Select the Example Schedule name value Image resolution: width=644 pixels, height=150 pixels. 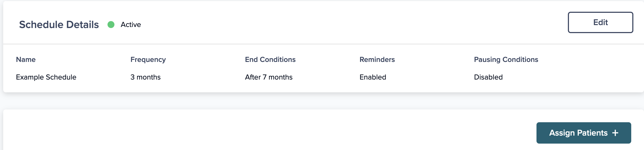(46, 77)
